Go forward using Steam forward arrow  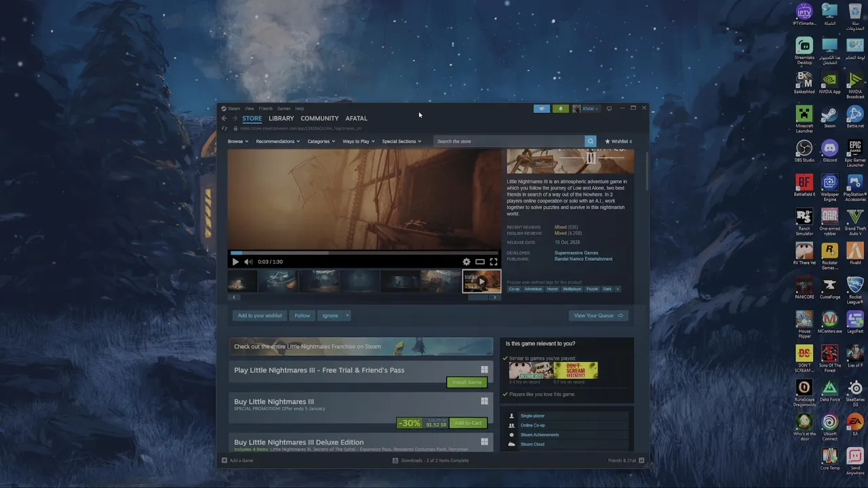point(235,119)
